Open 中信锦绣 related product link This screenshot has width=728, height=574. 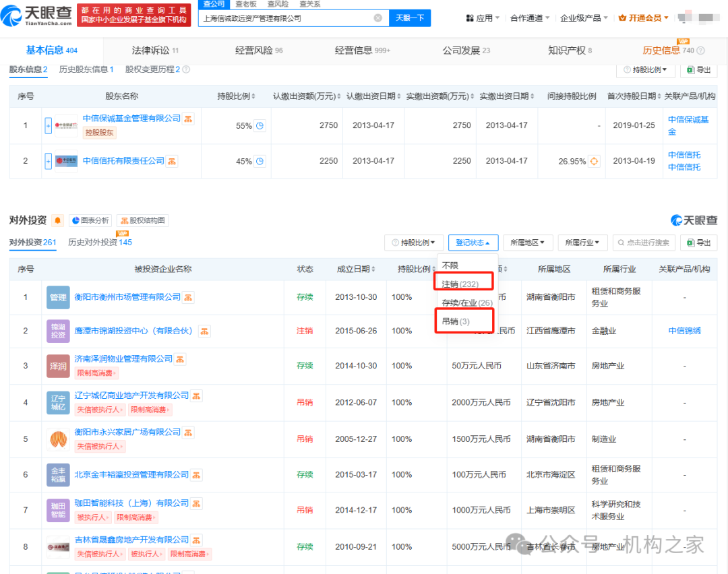pyautogui.click(x=684, y=331)
